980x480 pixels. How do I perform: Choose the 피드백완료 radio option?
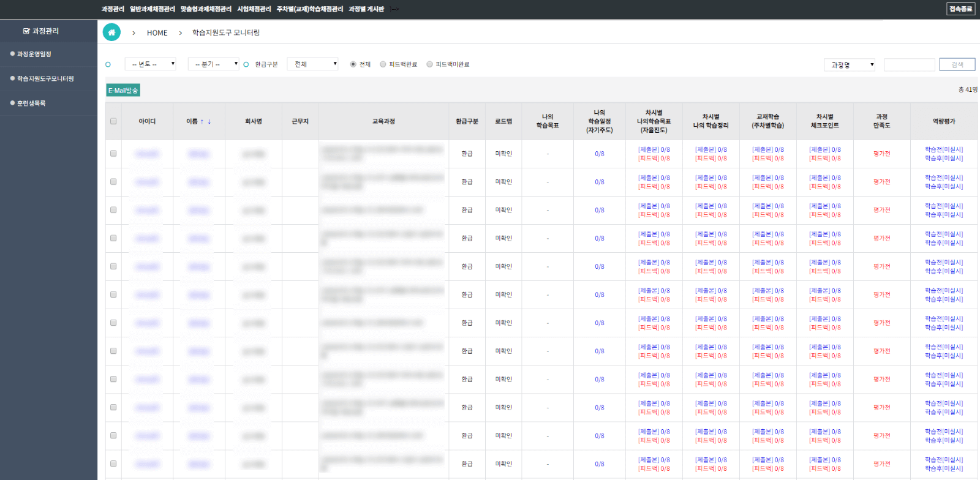383,64
